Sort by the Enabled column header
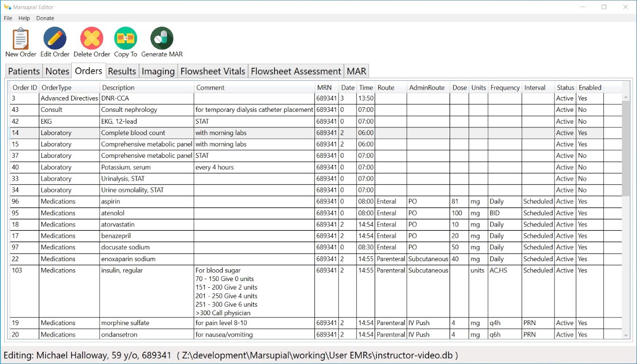Image resolution: width=637 pixels, height=364 pixels. tap(590, 88)
